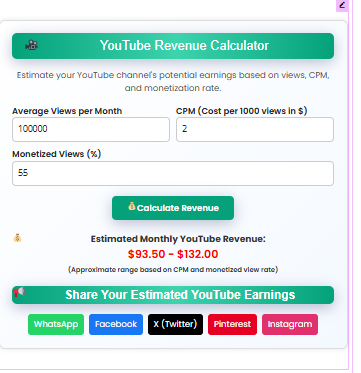The width and height of the screenshot is (361, 373).
Task: Click the Share Your Estimated YouTube Earnings banner
Action: pos(173,295)
